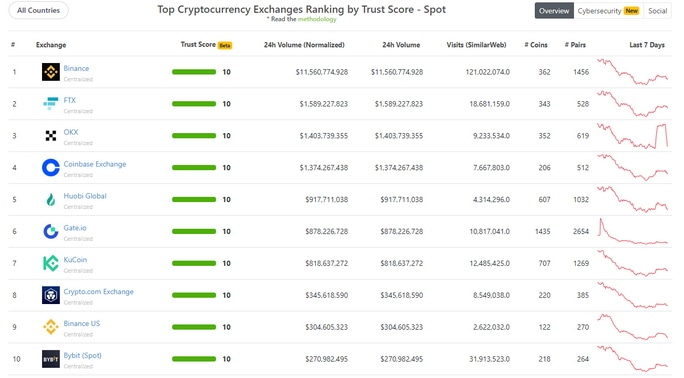Sort by 24h Volume (Normalized) column
Image resolution: width=684 pixels, height=378 pixels.
pyautogui.click(x=304, y=45)
